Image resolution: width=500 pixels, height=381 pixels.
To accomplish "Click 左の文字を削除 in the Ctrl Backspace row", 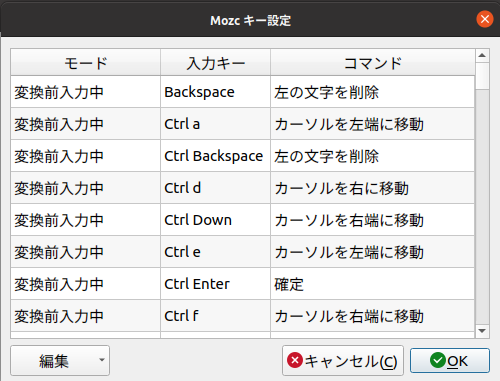I will pyautogui.click(x=372, y=156).
